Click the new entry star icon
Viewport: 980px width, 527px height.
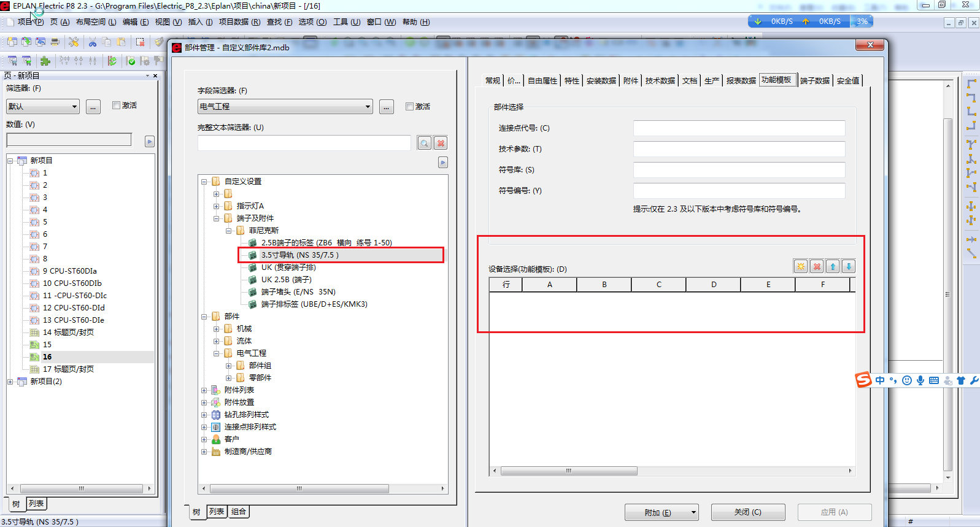click(x=800, y=266)
